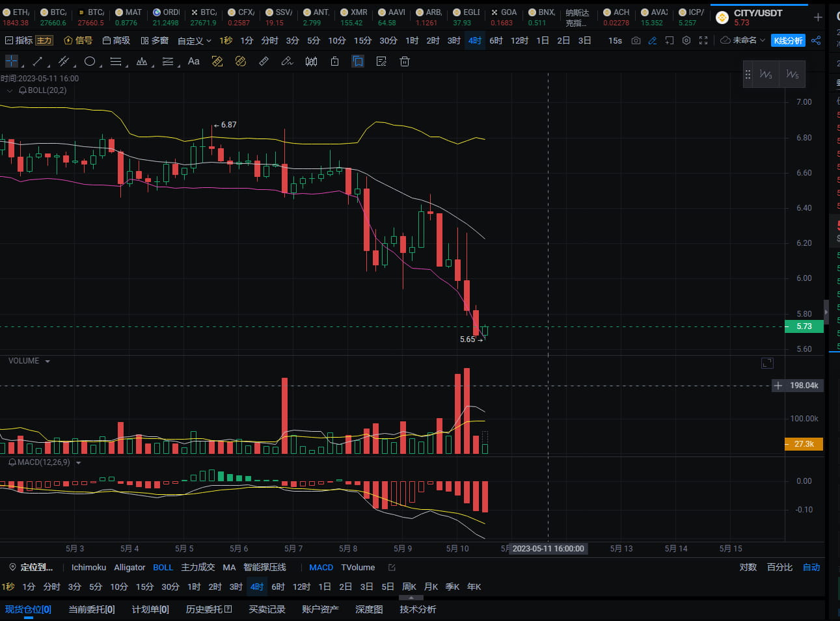The width and height of the screenshot is (840, 621).
Task: Click the 多窗 multi-window button
Action: [155, 40]
